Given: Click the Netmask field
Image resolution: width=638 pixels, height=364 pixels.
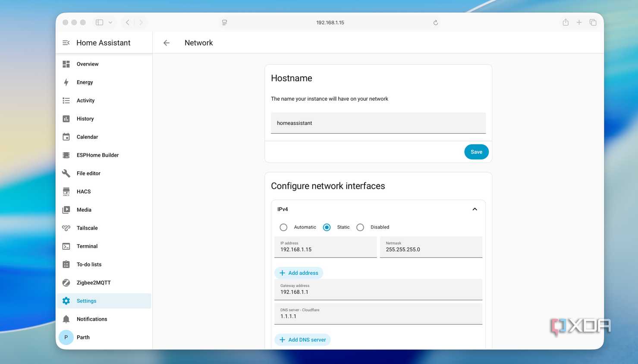Looking at the screenshot, I should point(431,247).
